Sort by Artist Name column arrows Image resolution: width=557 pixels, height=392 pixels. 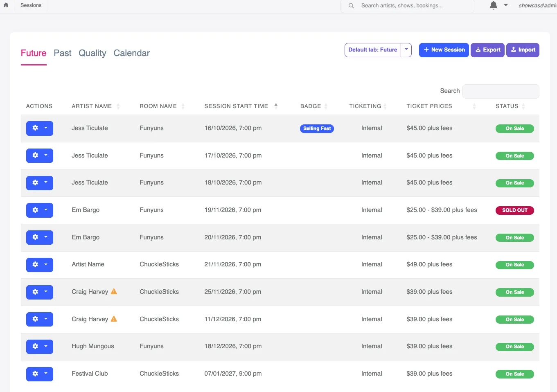[x=118, y=106]
